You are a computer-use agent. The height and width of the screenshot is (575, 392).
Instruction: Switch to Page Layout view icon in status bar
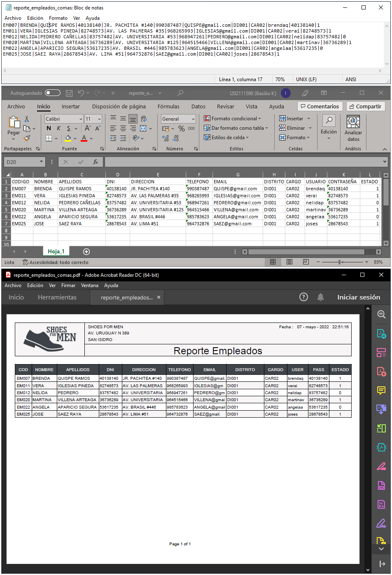pyautogui.click(x=289, y=262)
